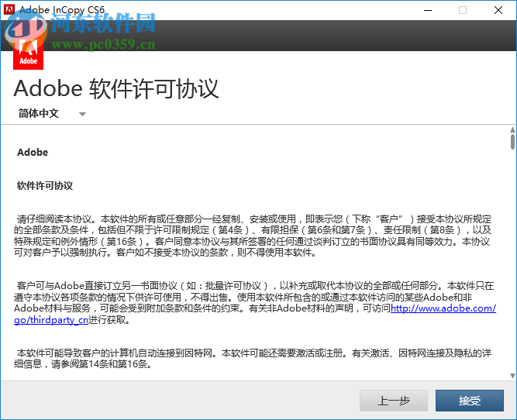Open the 简体中文 language dropdown
Viewport: 517px width, 420px height.
click(x=52, y=113)
